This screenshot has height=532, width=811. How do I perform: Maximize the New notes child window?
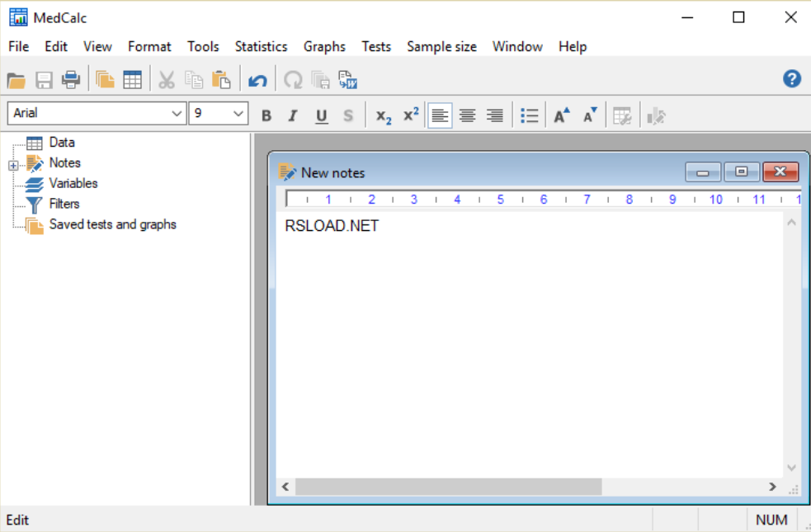(x=741, y=172)
